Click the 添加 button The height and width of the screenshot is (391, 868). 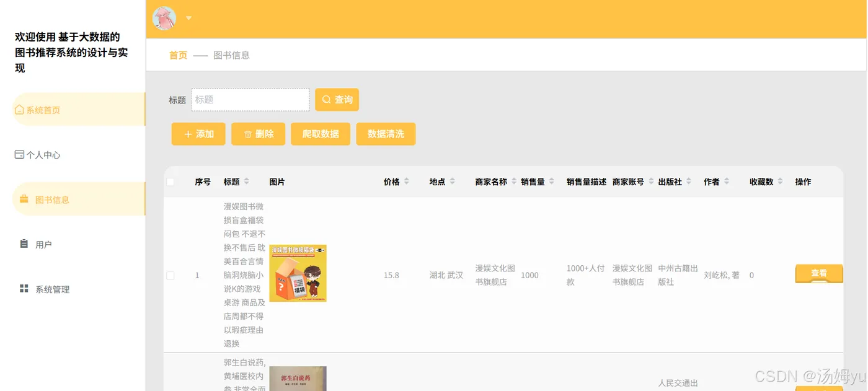pos(198,134)
